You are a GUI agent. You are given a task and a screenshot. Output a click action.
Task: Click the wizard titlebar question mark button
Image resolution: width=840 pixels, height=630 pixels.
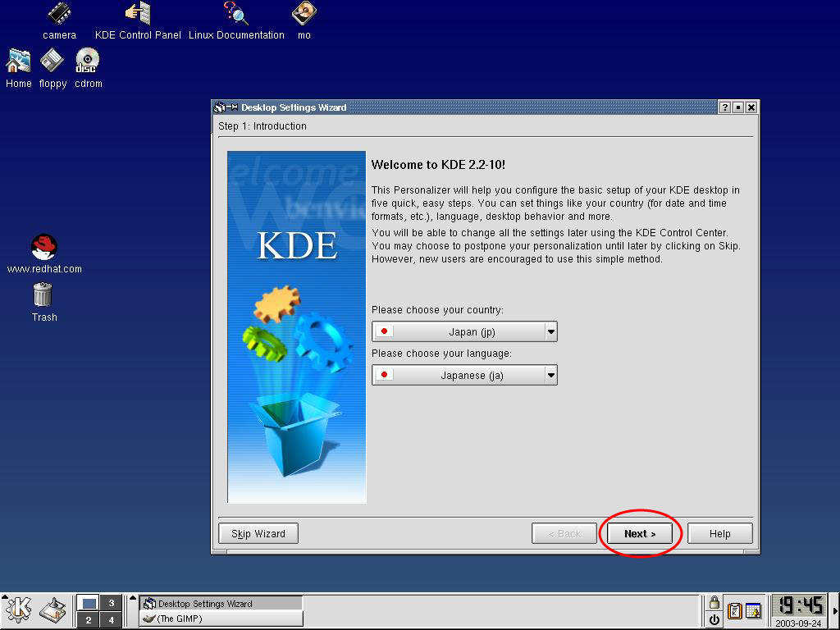[x=724, y=107]
